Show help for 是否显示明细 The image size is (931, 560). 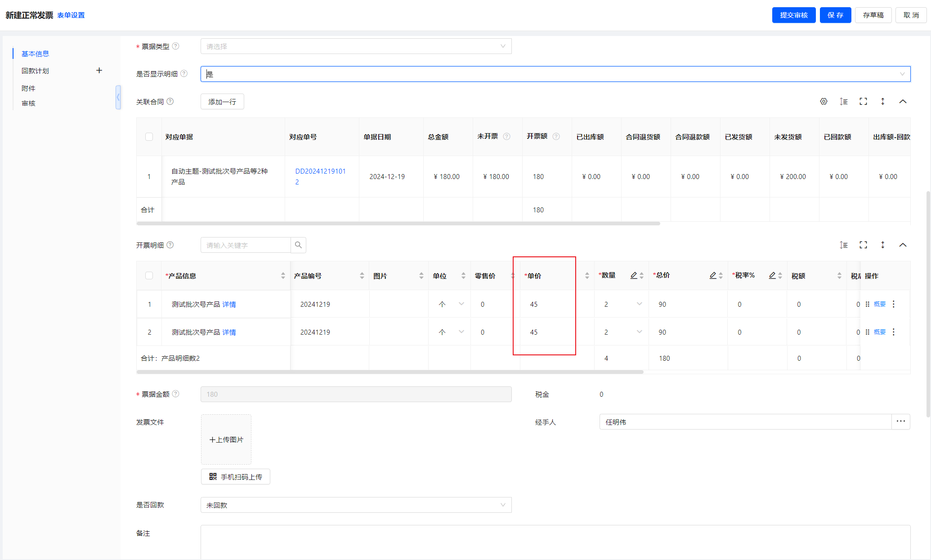tap(184, 73)
